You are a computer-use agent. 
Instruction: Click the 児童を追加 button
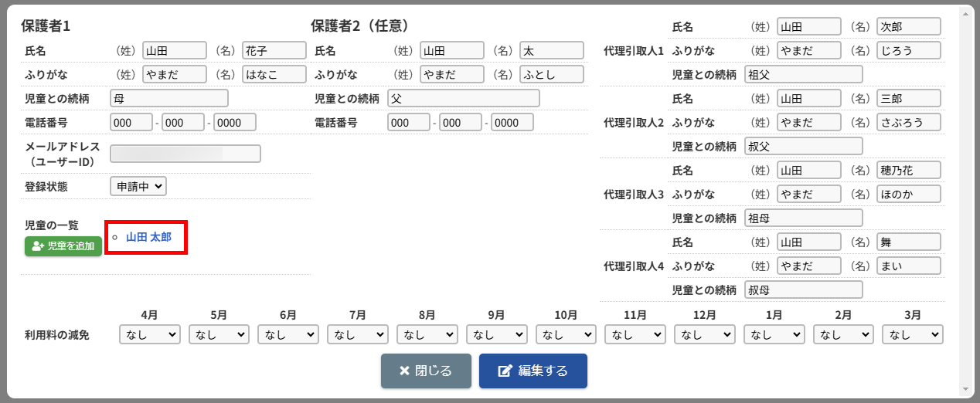(63, 246)
